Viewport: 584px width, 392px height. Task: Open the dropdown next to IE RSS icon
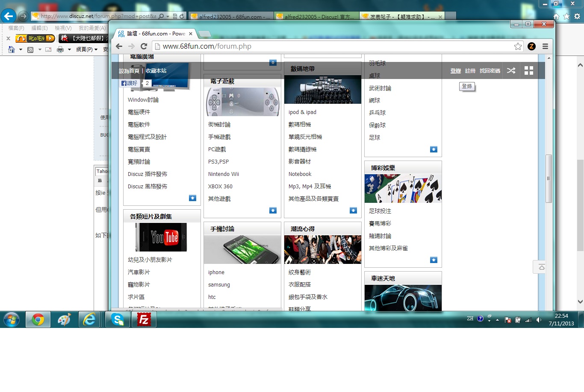(x=40, y=50)
